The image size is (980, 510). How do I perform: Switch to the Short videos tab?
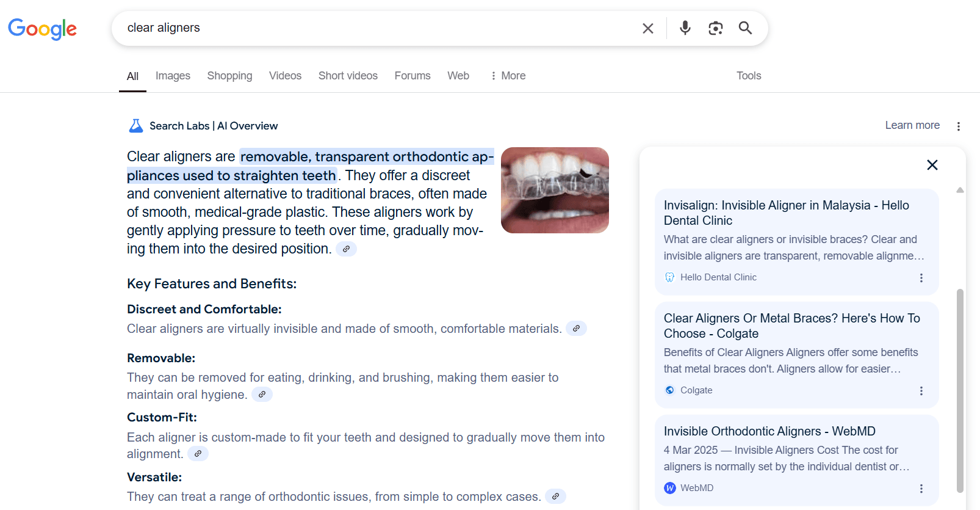coord(348,76)
